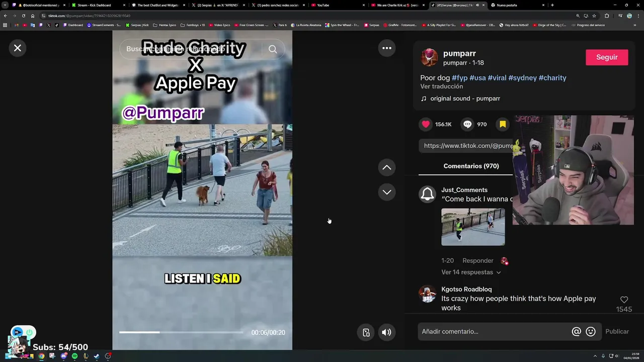This screenshot has height=362, width=644.
Task: Like the video with the heart icon
Action: click(x=426, y=124)
